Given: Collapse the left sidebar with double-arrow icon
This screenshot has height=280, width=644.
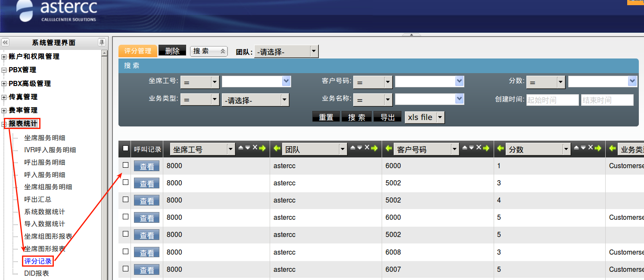Looking at the screenshot, I should (x=5, y=42).
